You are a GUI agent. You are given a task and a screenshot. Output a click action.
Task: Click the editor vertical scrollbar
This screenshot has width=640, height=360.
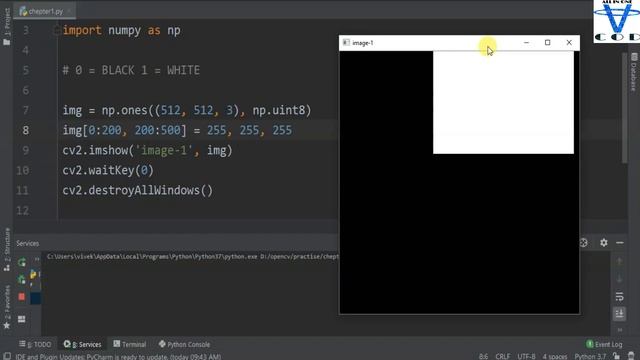click(624, 108)
